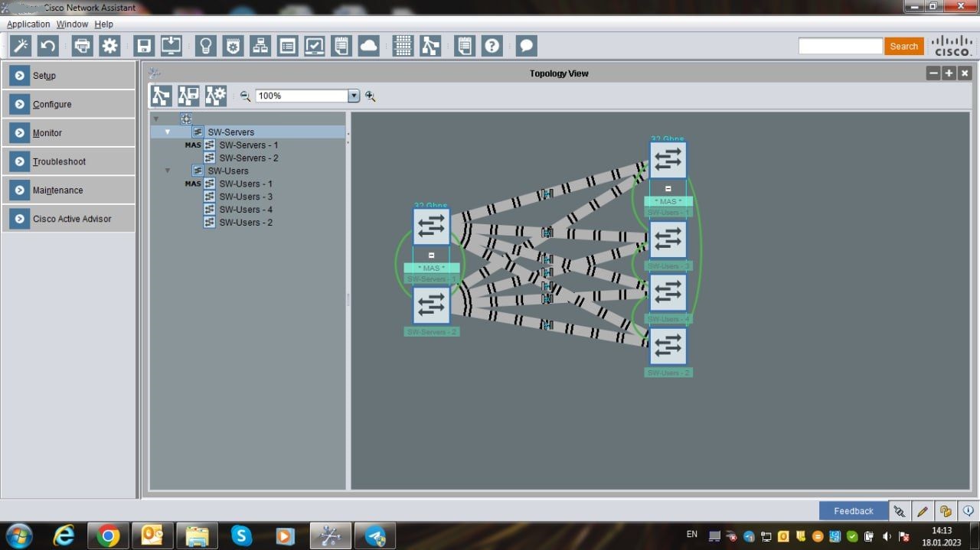Screen dimensions: 980x550
Task: Open Google Chrome from the taskbar
Action: coord(108,536)
